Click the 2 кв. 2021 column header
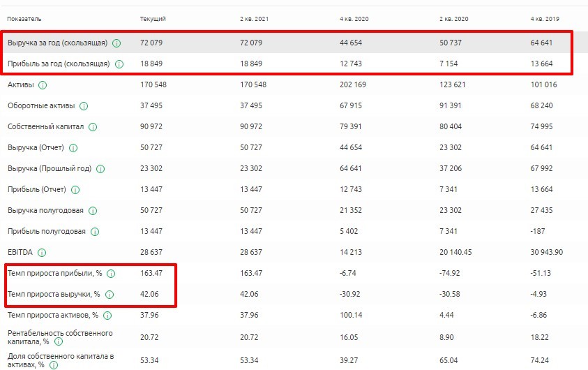The height and width of the screenshot is (370, 588). (x=255, y=19)
